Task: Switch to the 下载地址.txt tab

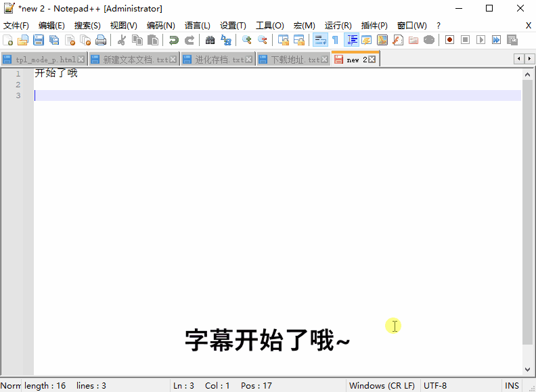Action: tap(293, 60)
